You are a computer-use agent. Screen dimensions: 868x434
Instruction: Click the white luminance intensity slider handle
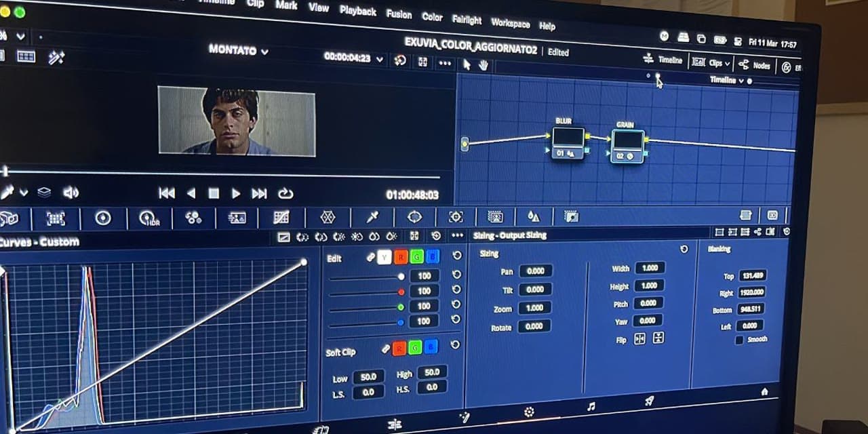[401, 277]
